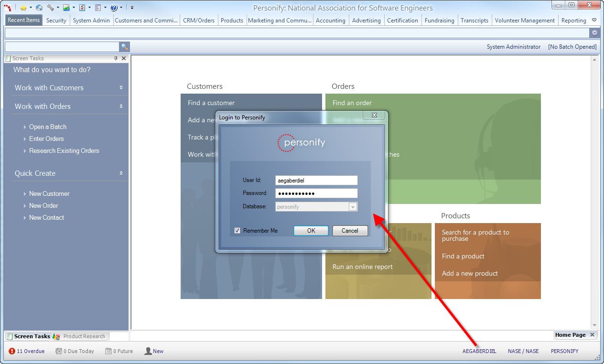This screenshot has width=604, height=364.
Task: Open the Accounting tab
Action: pyautogui.click(x=330, y=21)
